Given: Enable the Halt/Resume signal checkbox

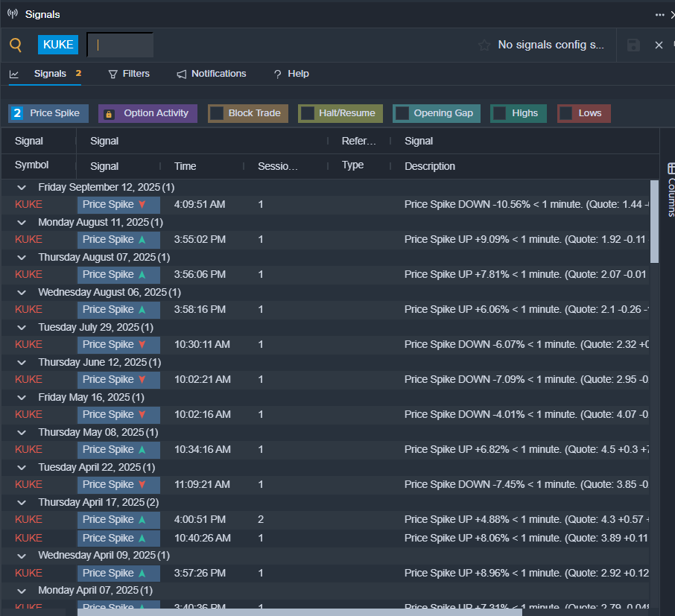Looking at the screenshot, I should coord(307,113).
